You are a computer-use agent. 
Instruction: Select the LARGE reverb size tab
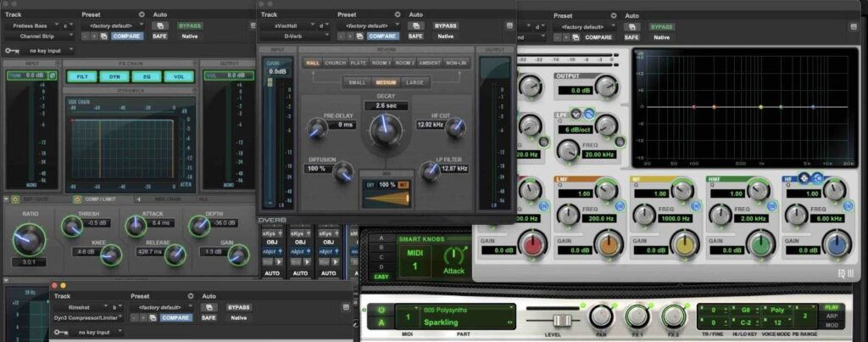point(415,82)
